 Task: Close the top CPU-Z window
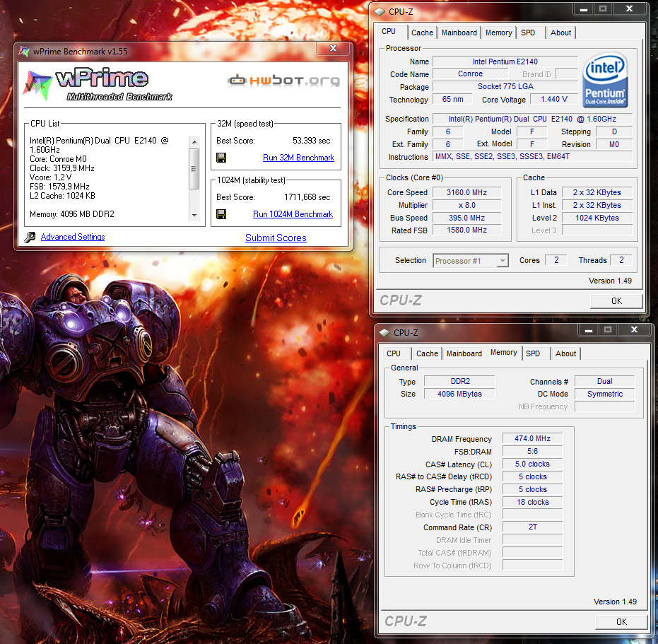(x=629, y=8)
